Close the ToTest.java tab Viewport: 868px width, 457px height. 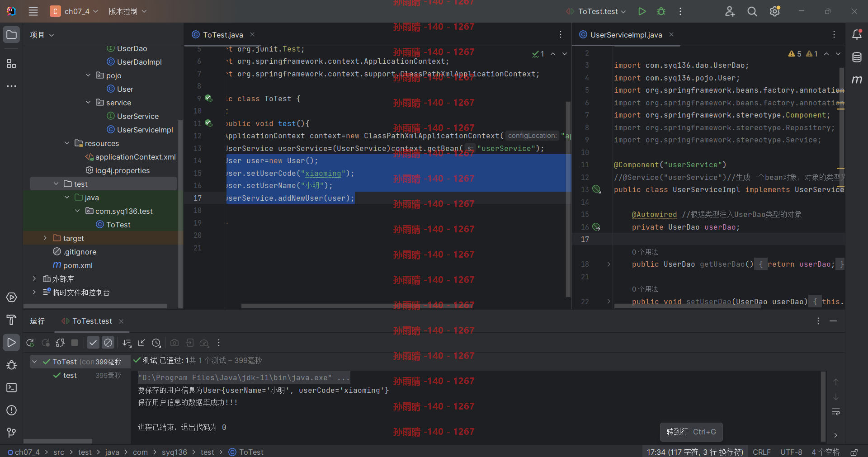point(252,35)
